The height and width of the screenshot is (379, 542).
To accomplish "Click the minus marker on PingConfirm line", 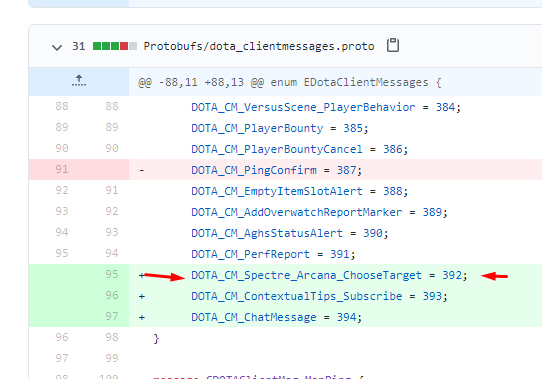I will [142, 170].
